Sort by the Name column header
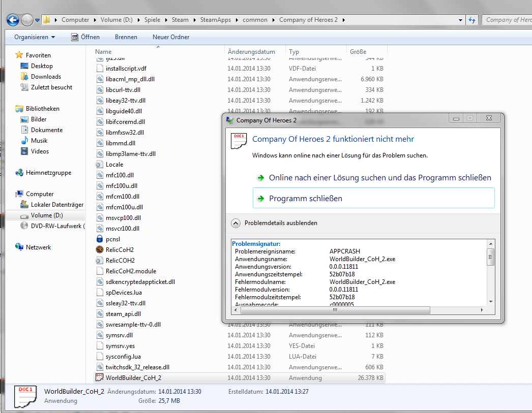Viewport: 532px width, 413px height. (103, 51)
